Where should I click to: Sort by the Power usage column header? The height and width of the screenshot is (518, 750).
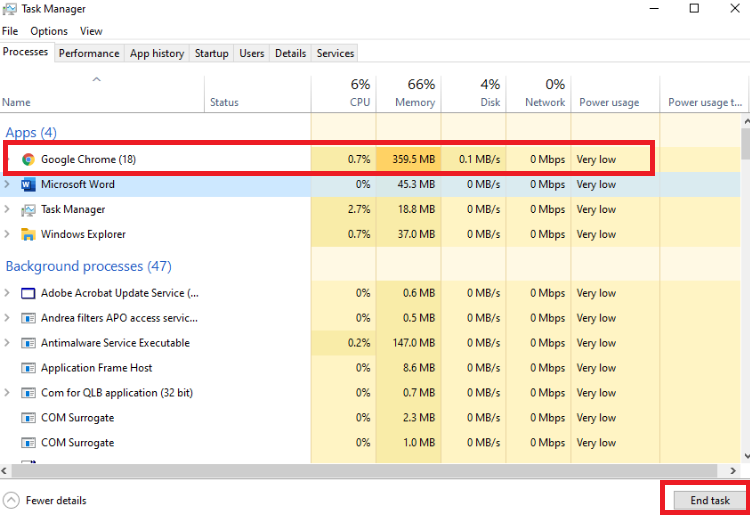click(615, 94)
